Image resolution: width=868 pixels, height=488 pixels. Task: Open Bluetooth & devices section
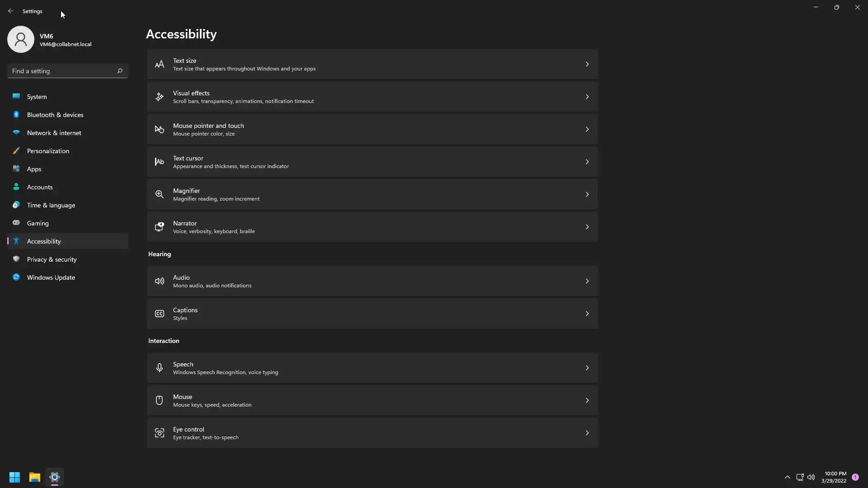point(55,115)
